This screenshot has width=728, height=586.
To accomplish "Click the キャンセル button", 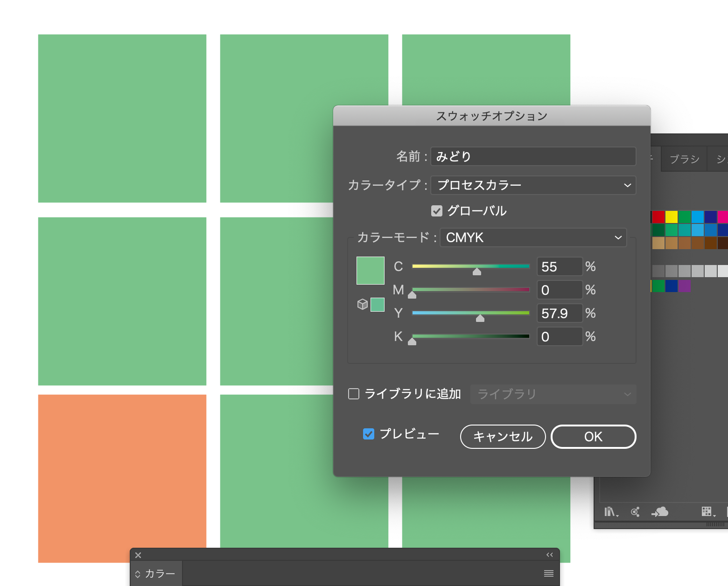I will coord(503,437).
